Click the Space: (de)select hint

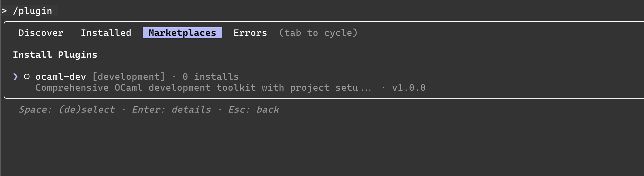[67, 110]
